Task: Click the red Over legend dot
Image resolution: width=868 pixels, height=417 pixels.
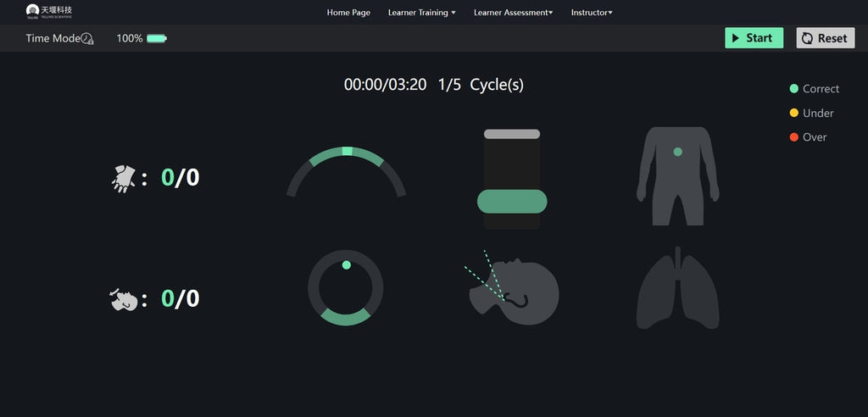Action: pos(794,137)
